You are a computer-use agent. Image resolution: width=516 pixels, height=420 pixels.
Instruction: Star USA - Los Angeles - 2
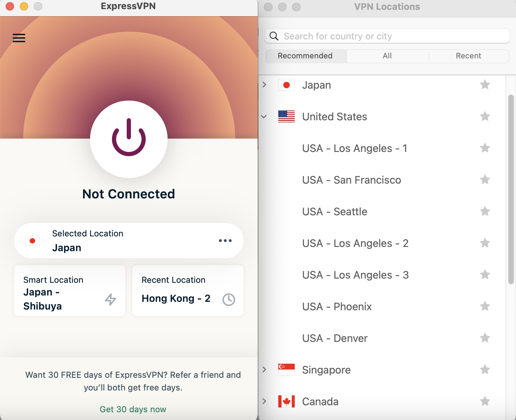485,243
